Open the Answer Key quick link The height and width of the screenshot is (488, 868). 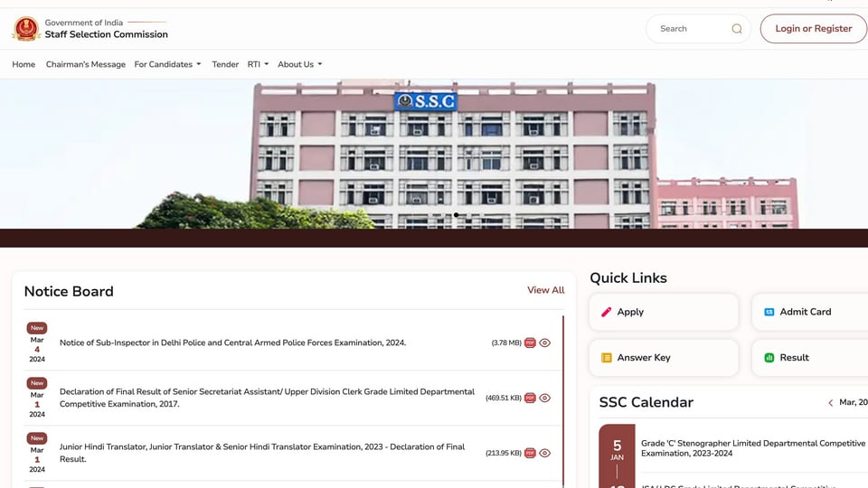[664, 358]
